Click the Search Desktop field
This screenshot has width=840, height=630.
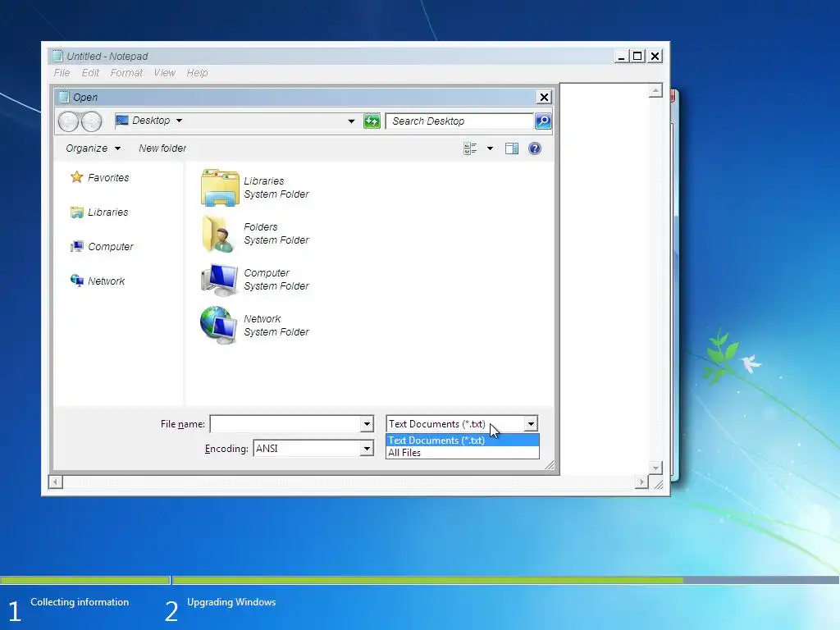pyautogui.click(x=459, y=121)
